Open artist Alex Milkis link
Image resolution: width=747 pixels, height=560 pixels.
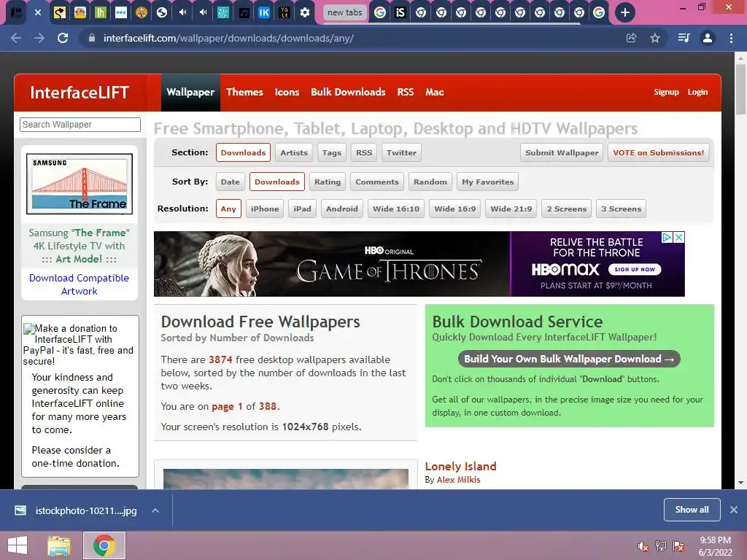[x=458, y=480]
